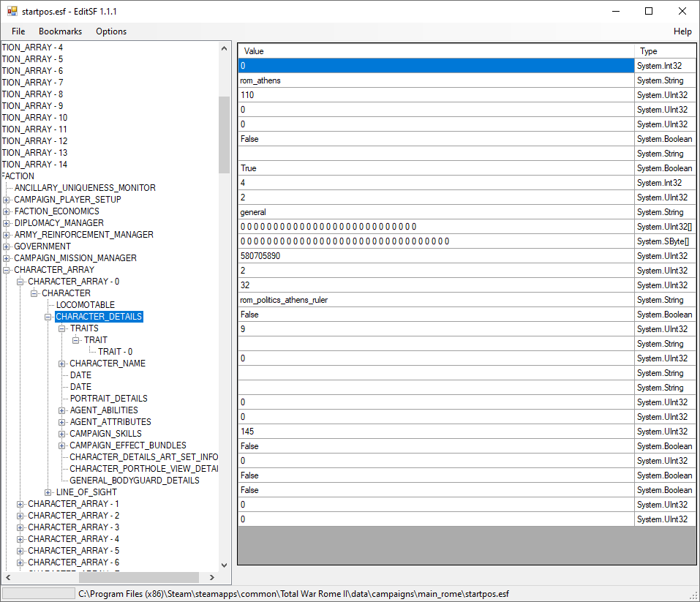700x602 pixels.
Task: Expand the CHARACTER_ARRAY - 3 node
Action: coord(20,527)
